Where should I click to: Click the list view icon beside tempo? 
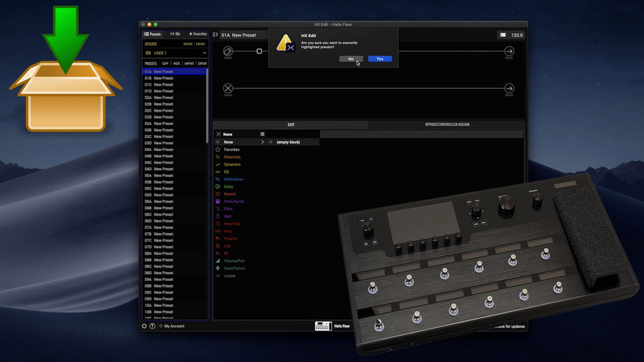click(503, 35)
